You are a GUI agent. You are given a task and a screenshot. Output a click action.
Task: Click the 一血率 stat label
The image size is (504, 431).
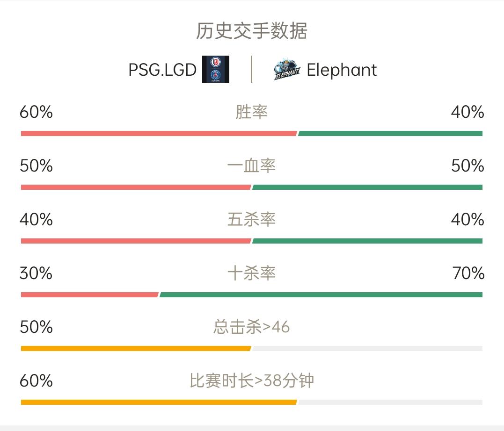click(251, 166)
